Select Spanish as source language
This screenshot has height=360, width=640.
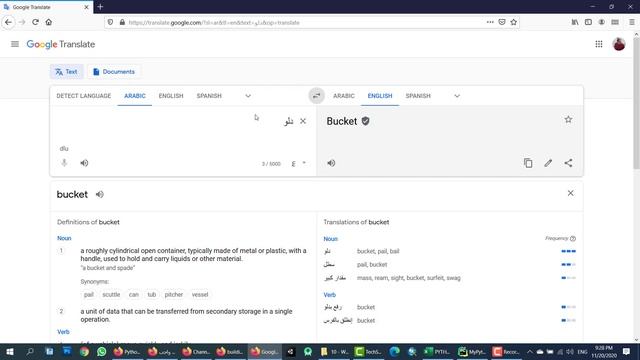[209, 96]
